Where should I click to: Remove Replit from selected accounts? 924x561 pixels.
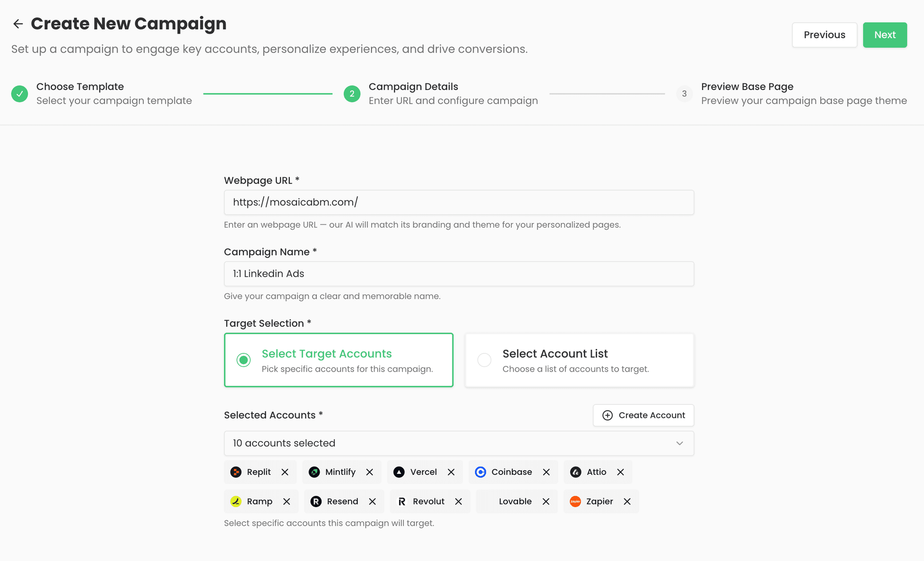click(285, 472)
